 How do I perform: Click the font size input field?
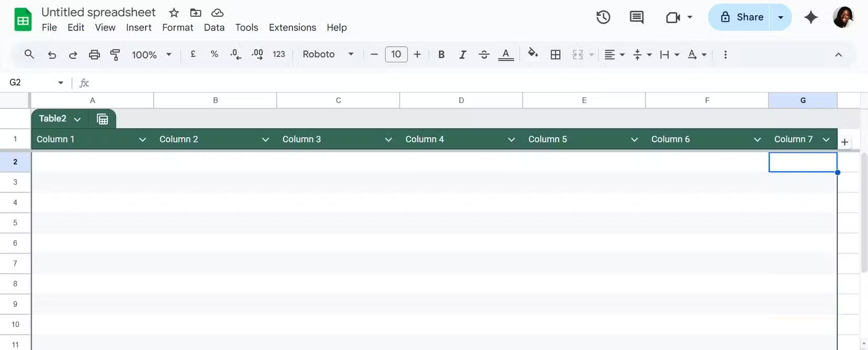[396, 55]
